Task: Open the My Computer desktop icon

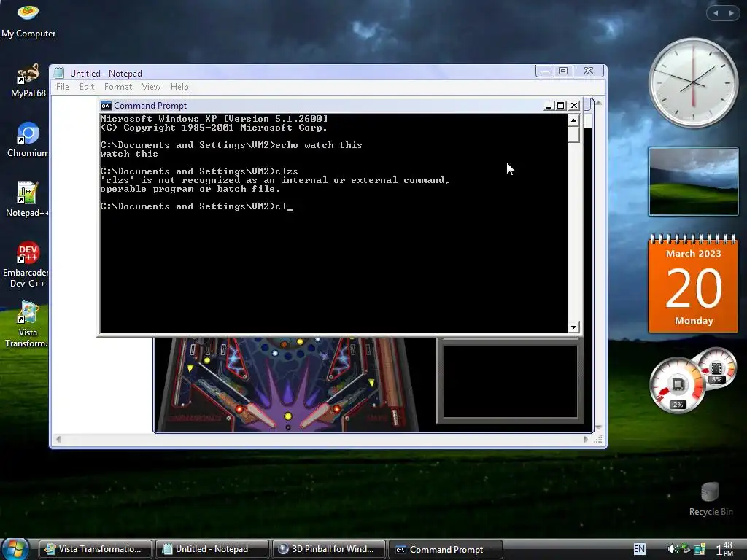Action: pos(28,20)
